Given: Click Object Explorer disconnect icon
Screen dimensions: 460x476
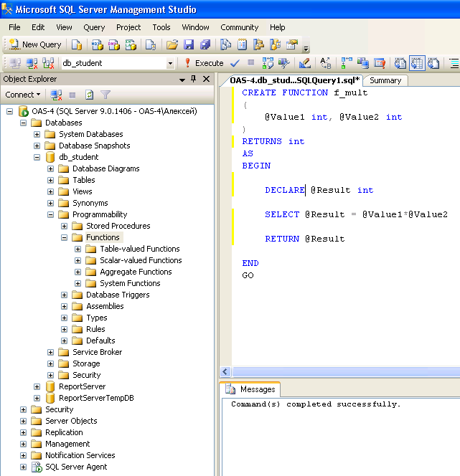Looking at the screenshot, I should coord(56,95).
